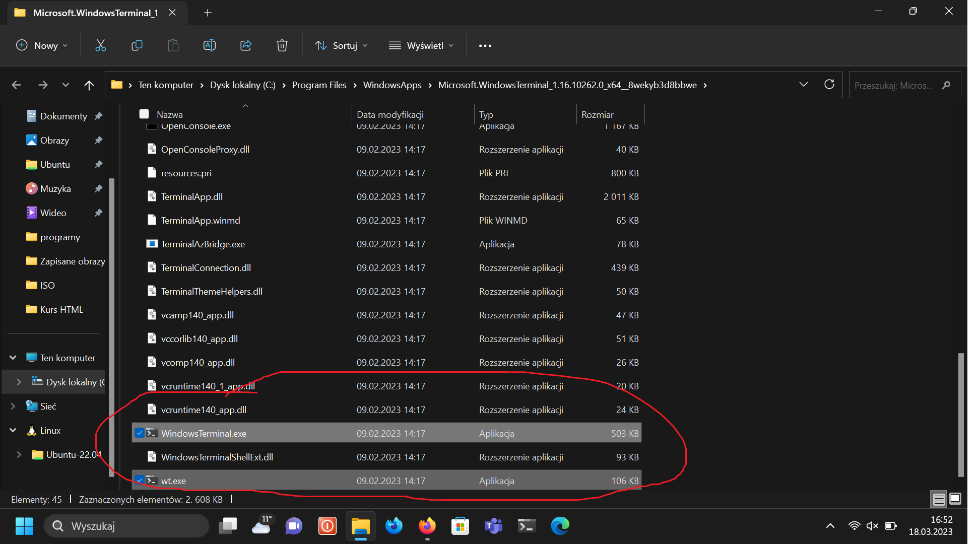Show hidden system tray icons
Viewport: 980px width, 544px height.
830,526
